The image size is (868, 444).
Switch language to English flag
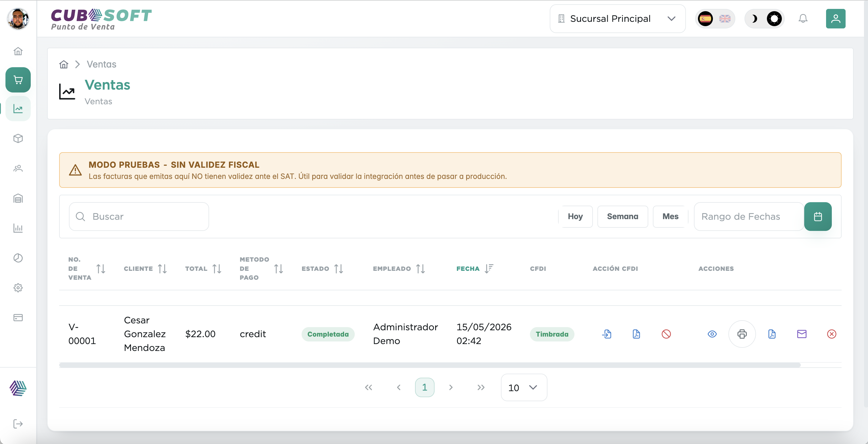pyautogui.click(x=725, y=19)
